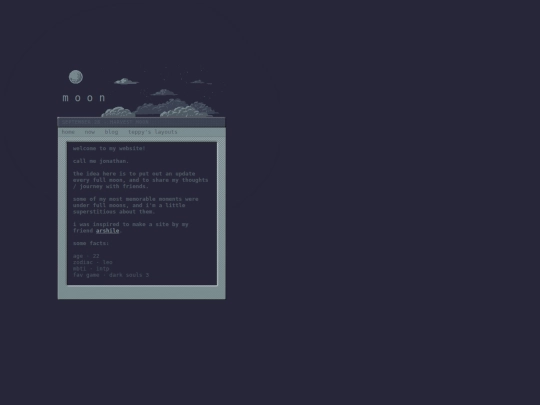Click the harvest moon date banner

click(141, 122)
